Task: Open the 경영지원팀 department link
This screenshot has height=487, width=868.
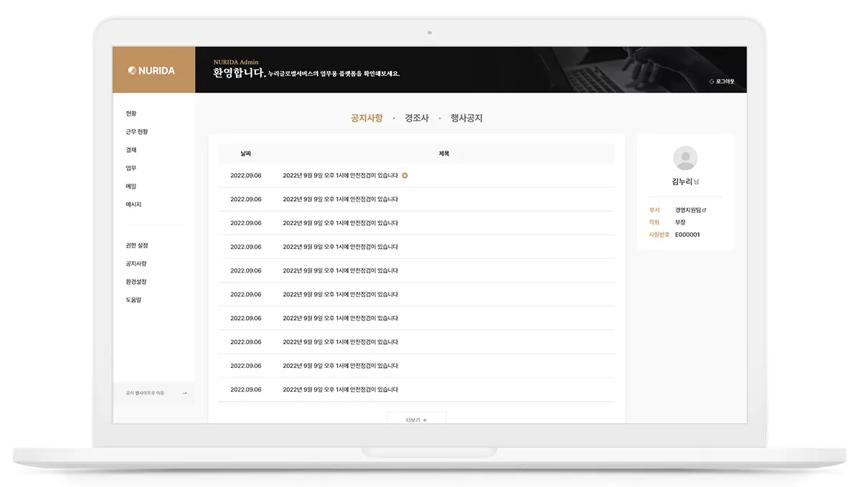Action: (x=688, y=210)
